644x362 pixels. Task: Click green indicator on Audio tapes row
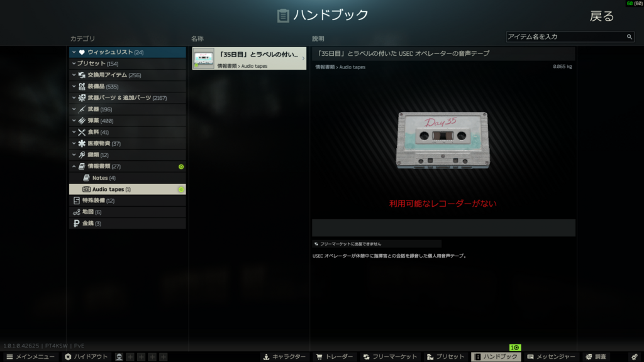pos(181,189)
